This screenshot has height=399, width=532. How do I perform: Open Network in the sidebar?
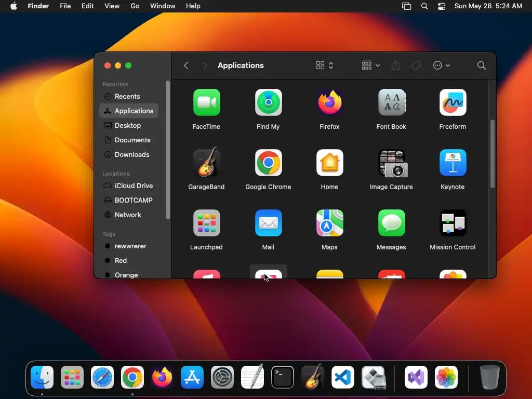129,215
